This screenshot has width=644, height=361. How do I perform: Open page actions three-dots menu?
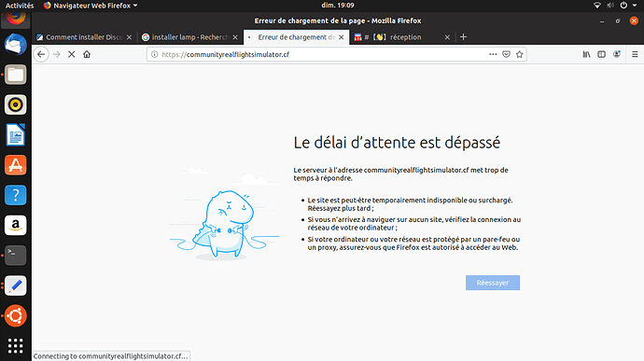(493, 54)
